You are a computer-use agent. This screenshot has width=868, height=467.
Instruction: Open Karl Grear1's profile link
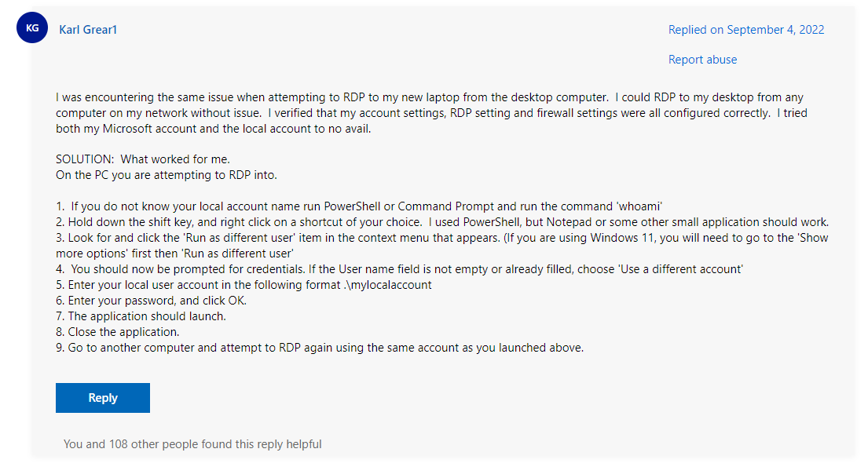pyautogui.click(x=88, y=30)
